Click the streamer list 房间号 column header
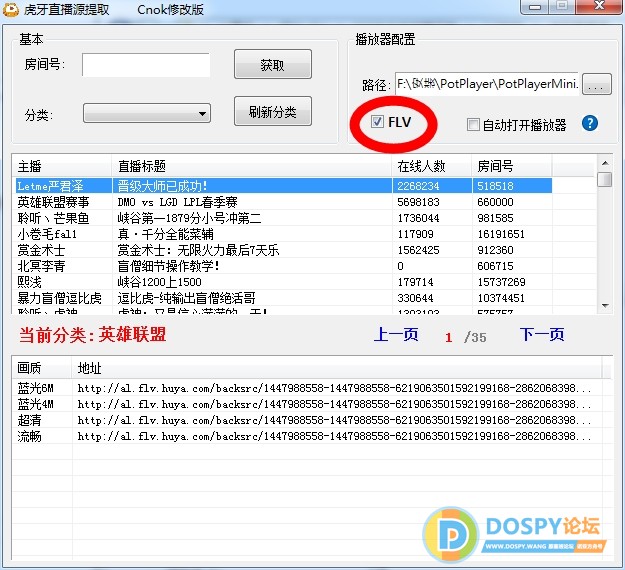 512,166
